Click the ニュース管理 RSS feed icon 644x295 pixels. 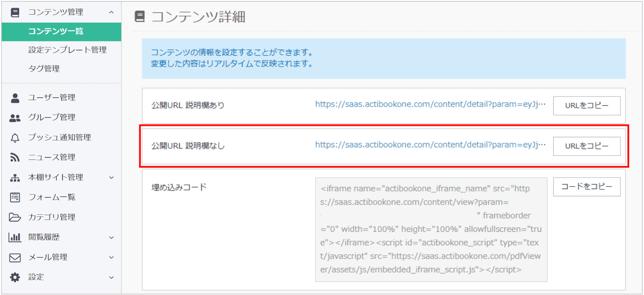coord(15,158)
